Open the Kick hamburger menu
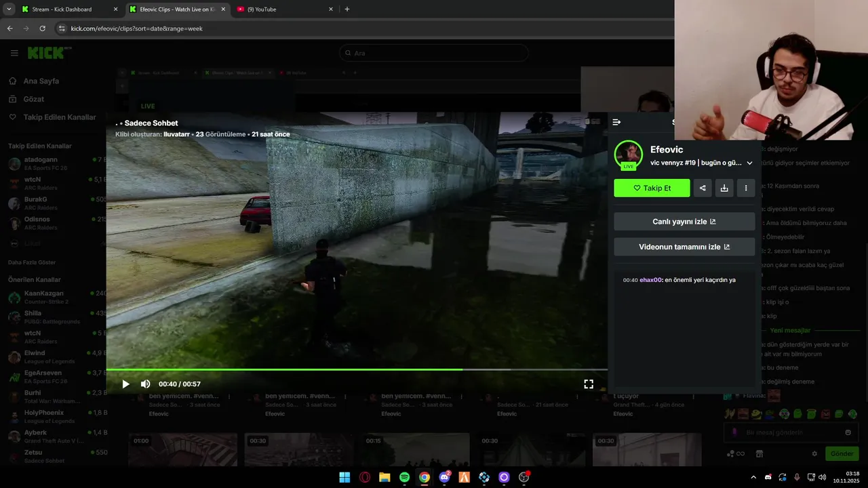The height and width of the screenshot is (488, 868). (14, 53)
